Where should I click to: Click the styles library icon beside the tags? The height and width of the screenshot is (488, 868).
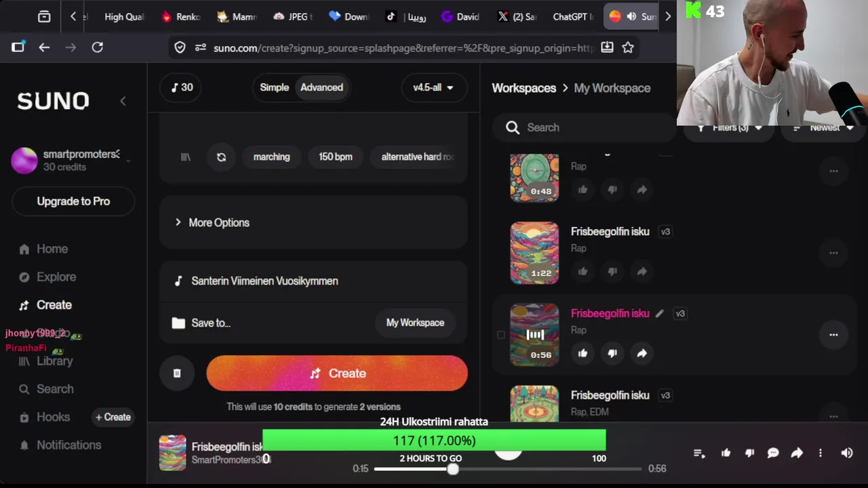pyautogui.click(x=185, y=157)
